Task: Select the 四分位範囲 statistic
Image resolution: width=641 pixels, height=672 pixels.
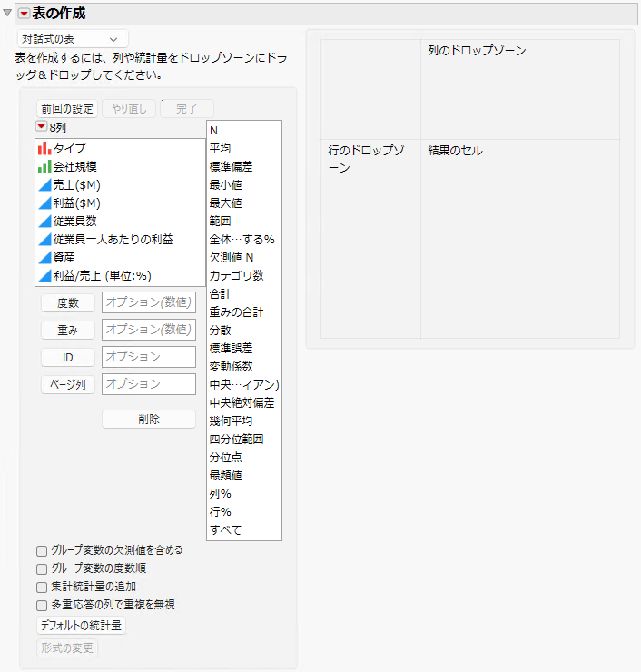Action: (x=237, y=440)
